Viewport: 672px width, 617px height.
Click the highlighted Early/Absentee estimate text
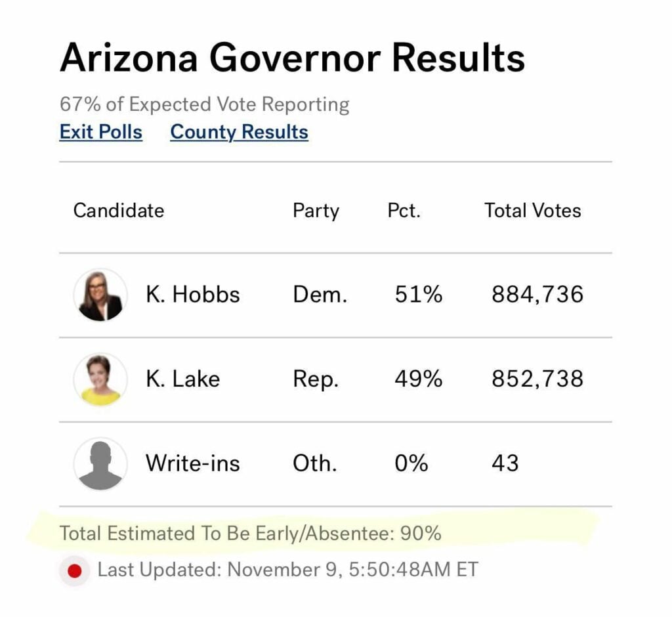coord(250,533)
